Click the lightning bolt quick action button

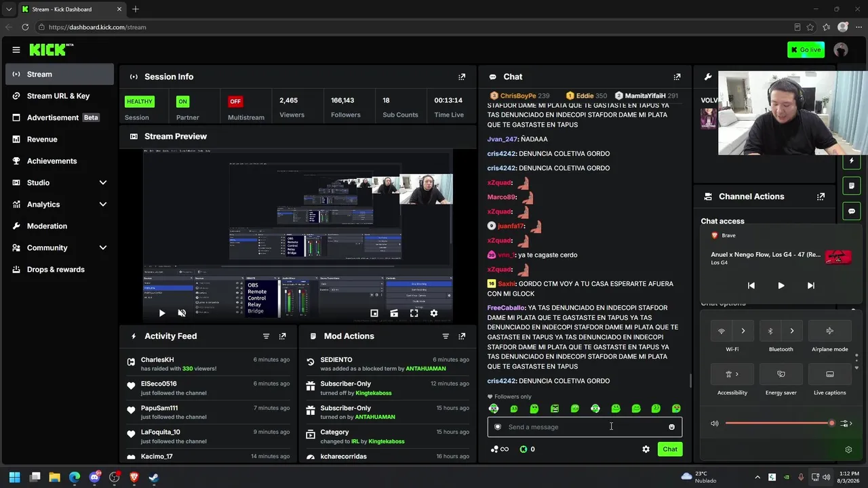pos(852,161)
